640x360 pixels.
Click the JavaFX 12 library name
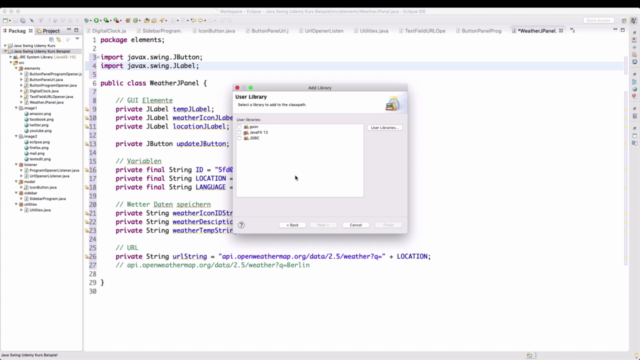pyautogui.click(x=259, y=133)
